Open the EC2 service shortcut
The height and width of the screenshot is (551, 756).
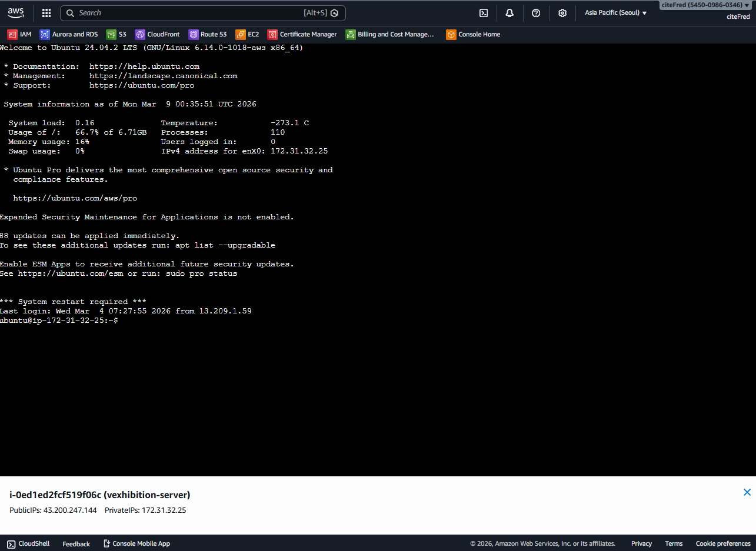(247, 35)
